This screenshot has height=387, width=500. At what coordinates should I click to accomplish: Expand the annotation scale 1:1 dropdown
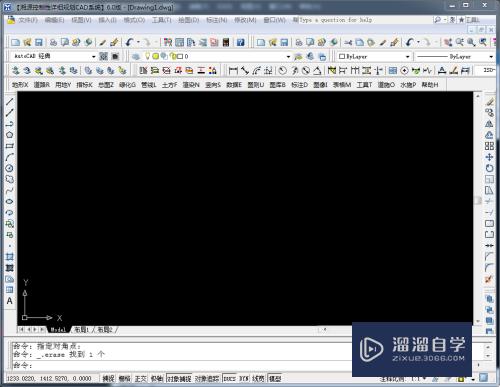pyautogui.click(x=424, y=379)
